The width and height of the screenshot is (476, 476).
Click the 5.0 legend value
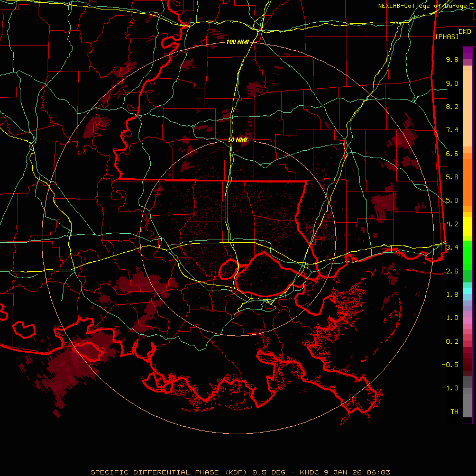pyautogui.click(x=452, y=200)
